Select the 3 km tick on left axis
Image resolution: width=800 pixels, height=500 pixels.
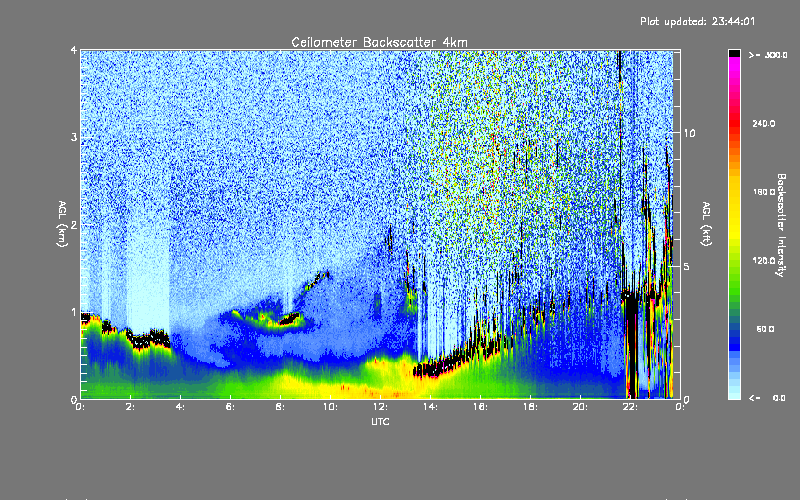pyautogui.click(x=74, y=137)
